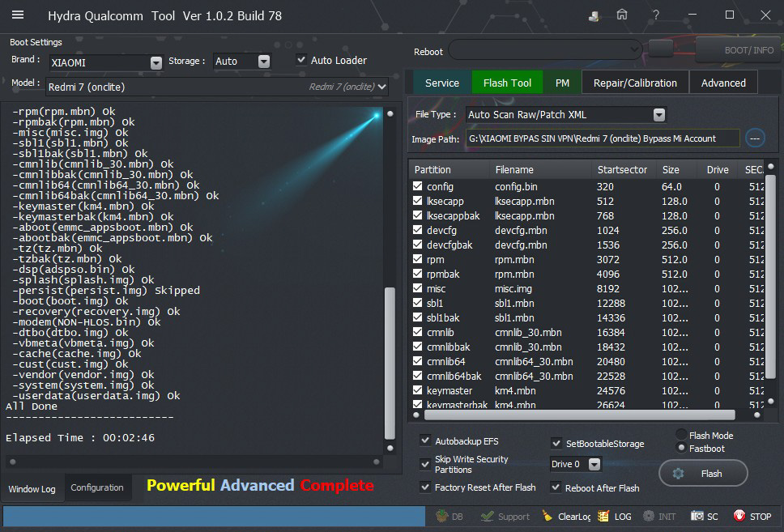
Task: Click the blank button next to Reboot dropdown
Action: pos(661,49)
